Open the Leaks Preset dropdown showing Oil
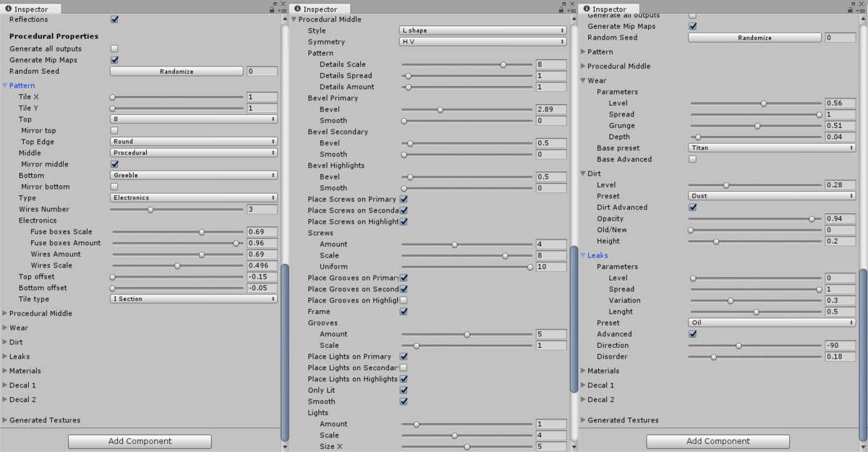Viewport: 868px width, 452px height. (772, 323)
